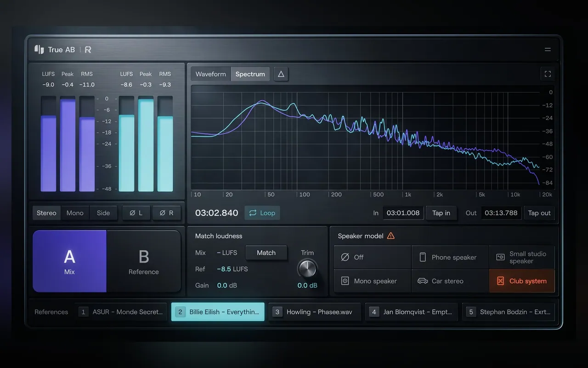The image size is (588, 368).
Task: Click the Out time field 03:13.788
Action: [x=501, y=213]
